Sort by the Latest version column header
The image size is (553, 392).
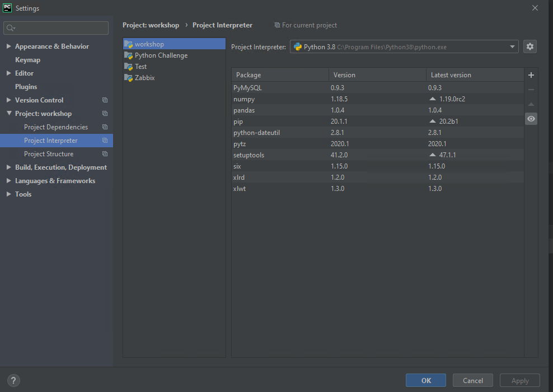point(475,75)
